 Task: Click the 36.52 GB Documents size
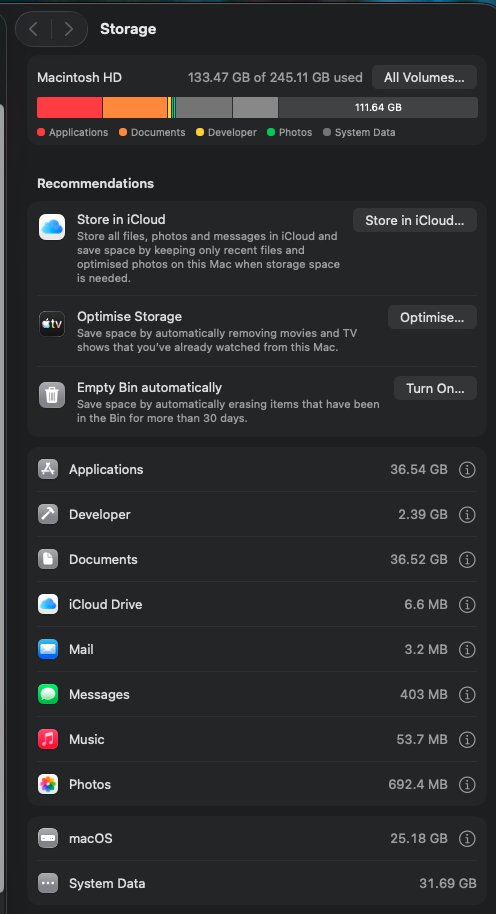click(419, 559)
